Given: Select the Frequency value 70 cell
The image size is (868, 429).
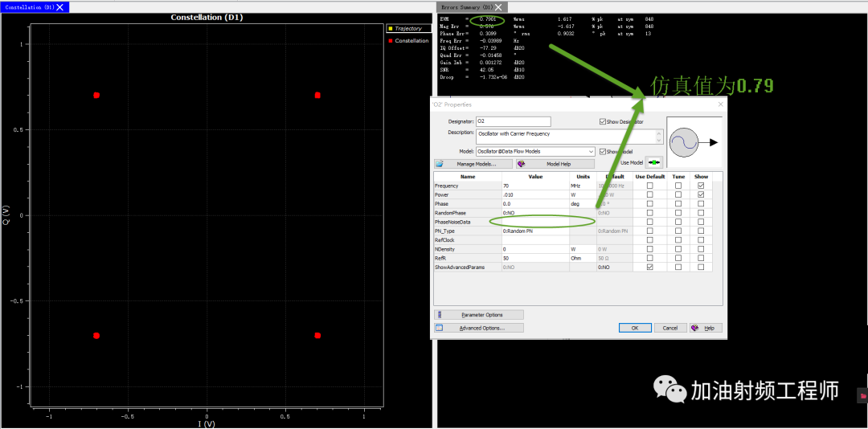Looking at the screenshot, I should tap(535, 186).
